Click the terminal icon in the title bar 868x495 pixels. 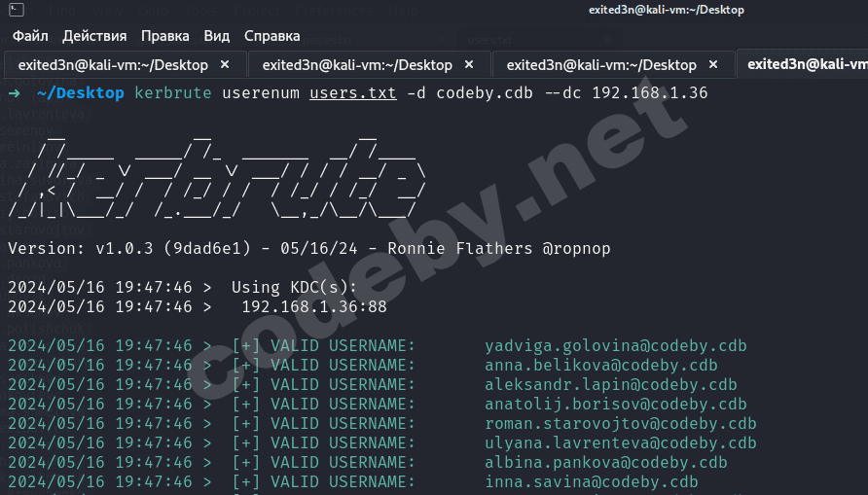click(17, 10)
